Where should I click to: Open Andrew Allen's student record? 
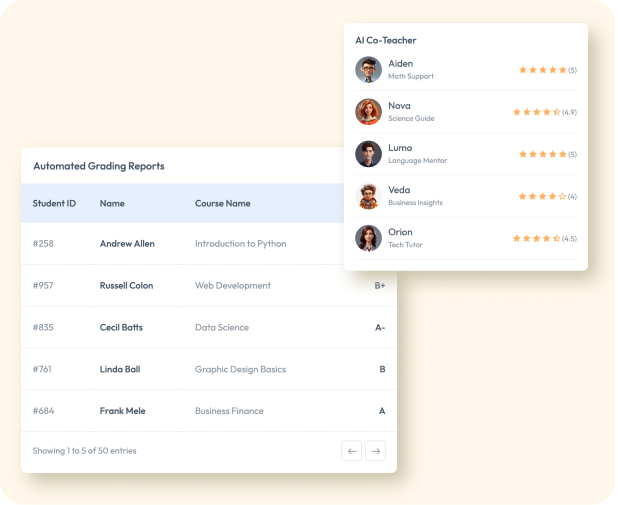(127, 244)
